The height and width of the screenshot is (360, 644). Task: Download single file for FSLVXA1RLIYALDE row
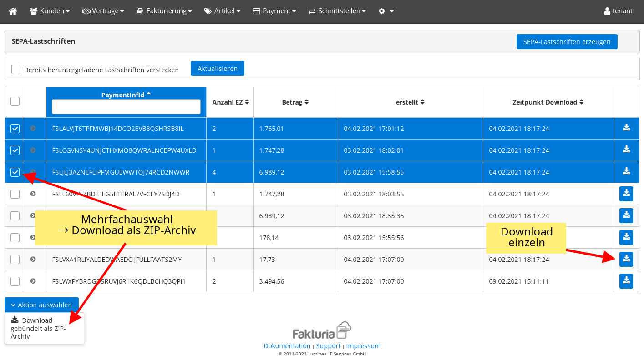click(x=626, y=259)
